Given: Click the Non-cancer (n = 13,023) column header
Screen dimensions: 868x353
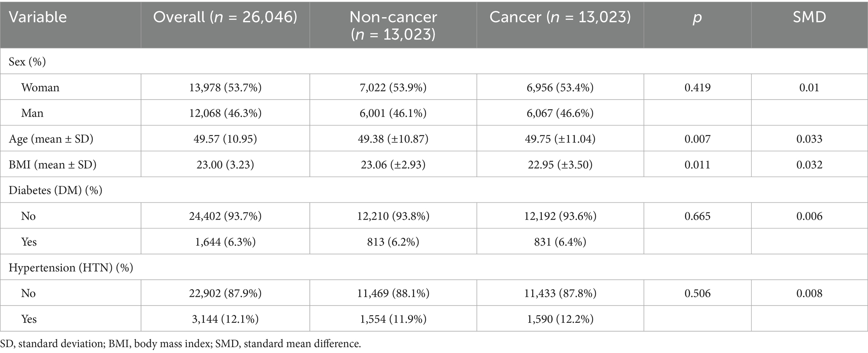Looking at the screenshot, I should coord(393,25).
